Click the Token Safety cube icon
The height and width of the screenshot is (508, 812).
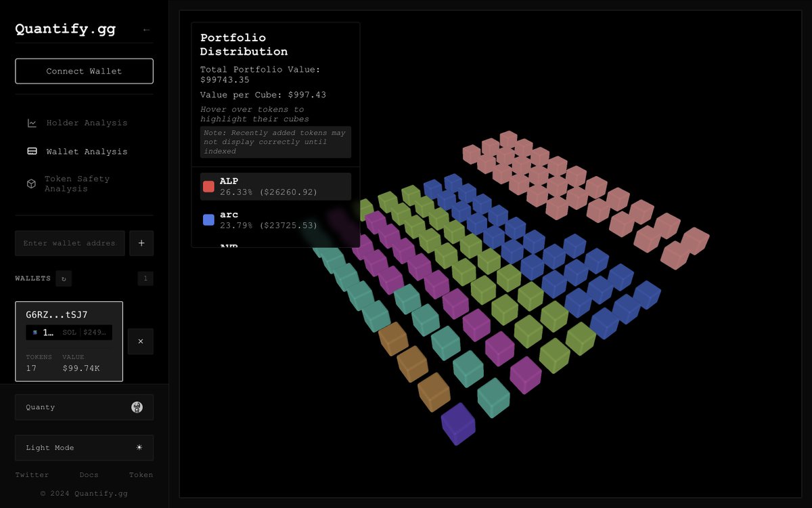(31, 184)
